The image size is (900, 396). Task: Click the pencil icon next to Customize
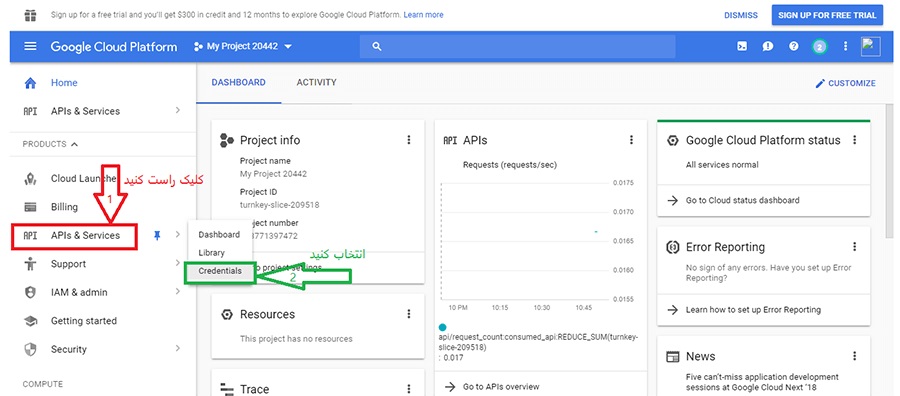820,83
